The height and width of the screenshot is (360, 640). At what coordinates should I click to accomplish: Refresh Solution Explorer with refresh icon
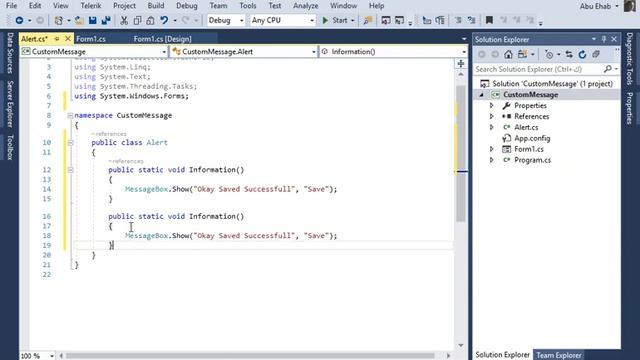point(582,54)
